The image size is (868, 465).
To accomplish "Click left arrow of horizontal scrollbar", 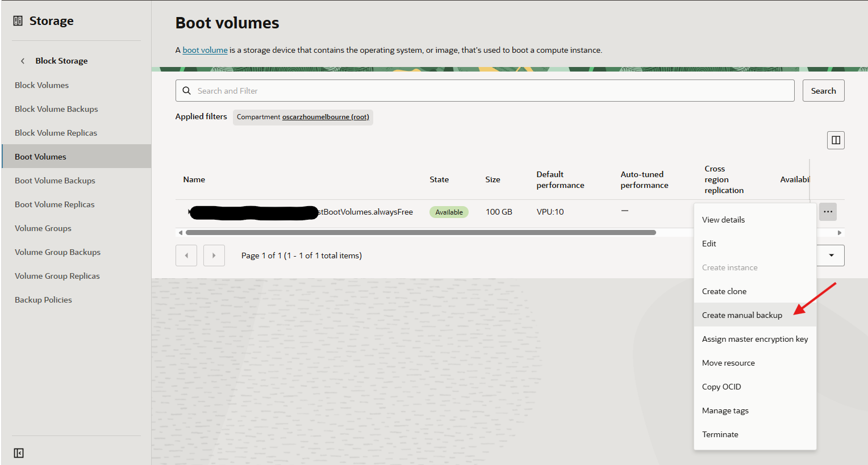I will (x=181, y=233).
